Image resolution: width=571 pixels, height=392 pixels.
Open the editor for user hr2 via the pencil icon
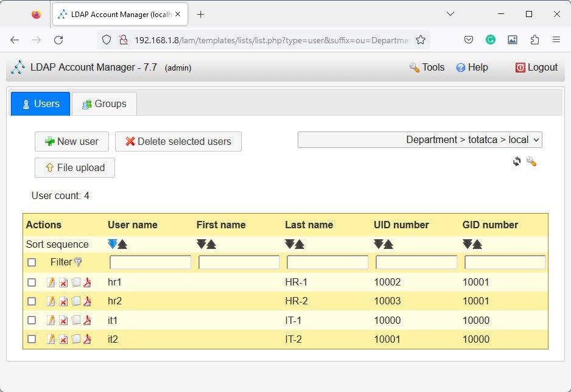(x=51, y=301)
